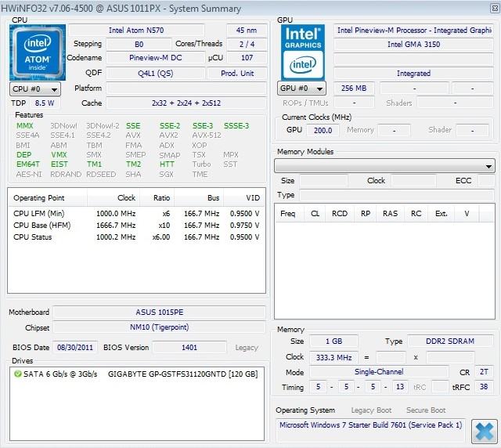Click the NM10 (Tigerpoint) chipset field
The height and width of the screenshot is (448, 501).
tap(160, 327)
